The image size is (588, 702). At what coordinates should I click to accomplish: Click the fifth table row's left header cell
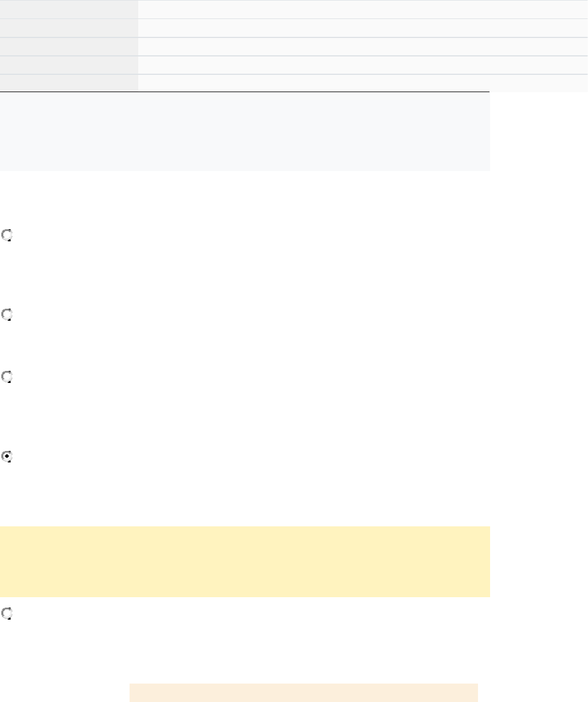click(69, 83)
